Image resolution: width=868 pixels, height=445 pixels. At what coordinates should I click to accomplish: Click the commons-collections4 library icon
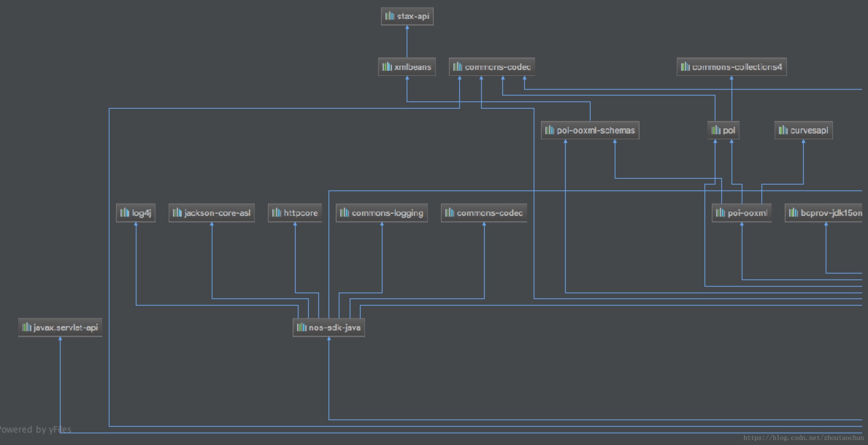[x=685, y=67]
